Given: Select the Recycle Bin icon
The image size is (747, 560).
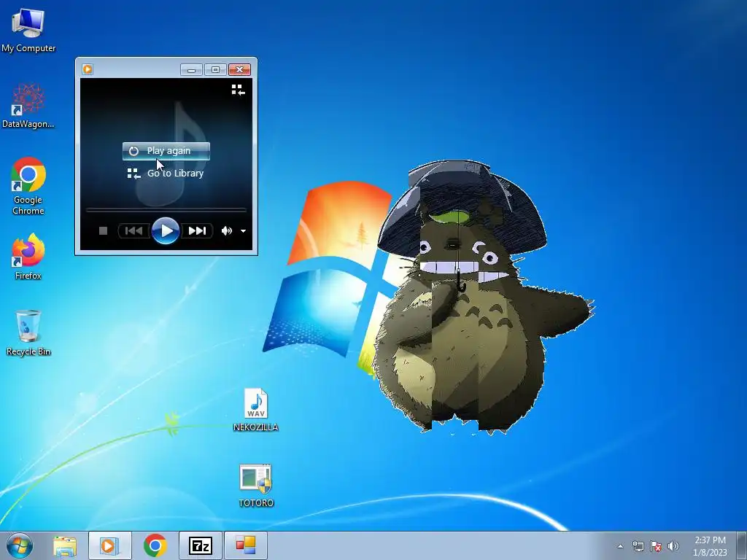Looking at the screenshot, I should coord(28,332).
